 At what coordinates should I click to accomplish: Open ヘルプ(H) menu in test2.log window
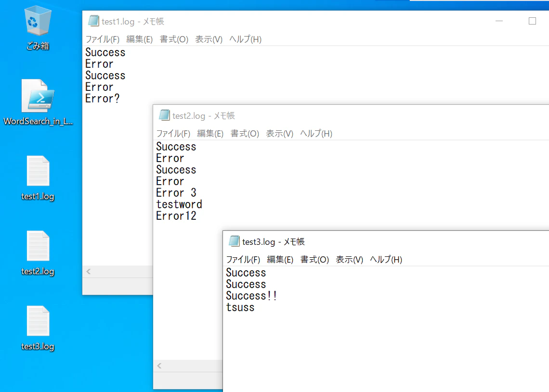[316, 134]
